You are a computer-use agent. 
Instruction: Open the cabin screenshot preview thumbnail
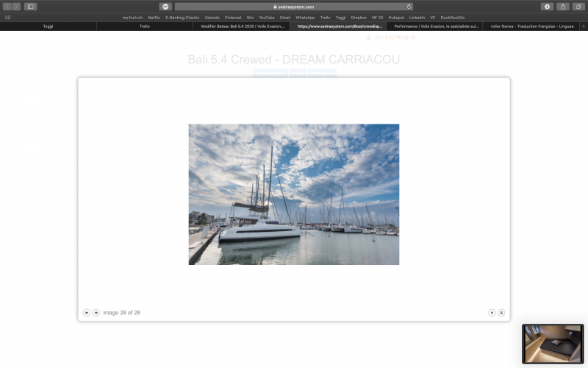point(553,344)
